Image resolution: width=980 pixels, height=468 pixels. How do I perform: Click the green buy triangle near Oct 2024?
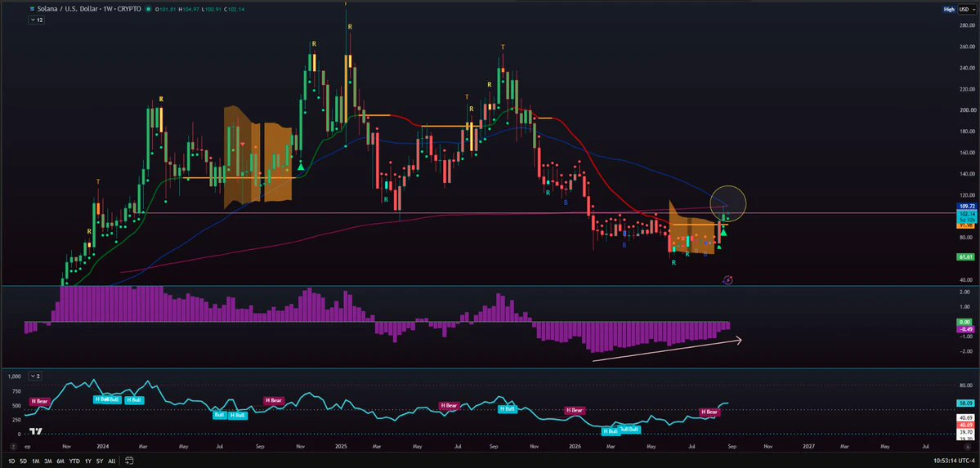pyautogui.click(x=302, y=166)
